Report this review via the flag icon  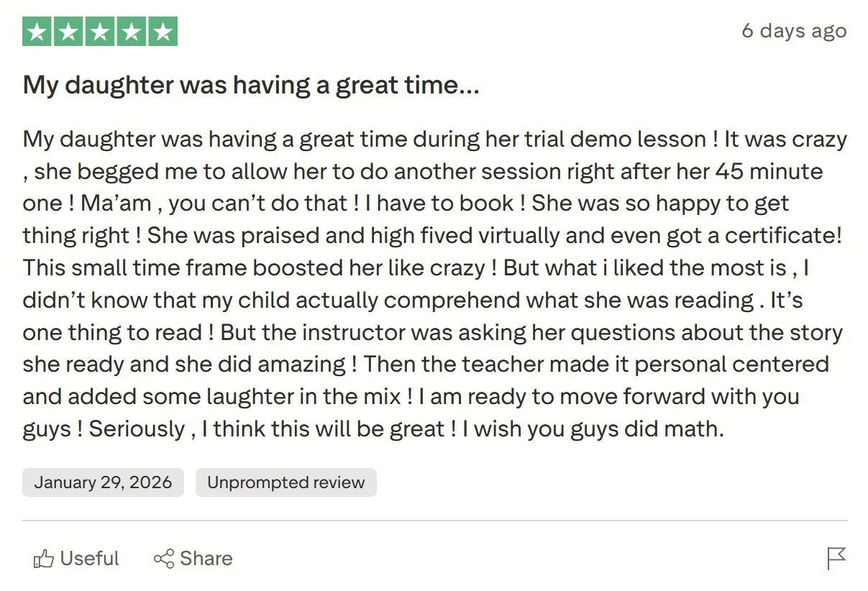(835, 559)
